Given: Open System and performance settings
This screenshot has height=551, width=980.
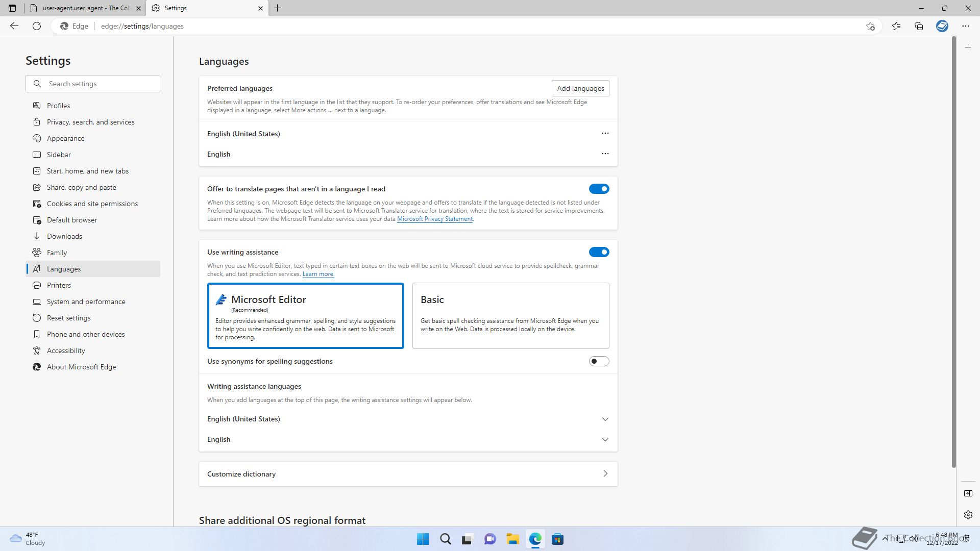Looking at the screenshot, I should pyautogui.click(x=93, y=302).
